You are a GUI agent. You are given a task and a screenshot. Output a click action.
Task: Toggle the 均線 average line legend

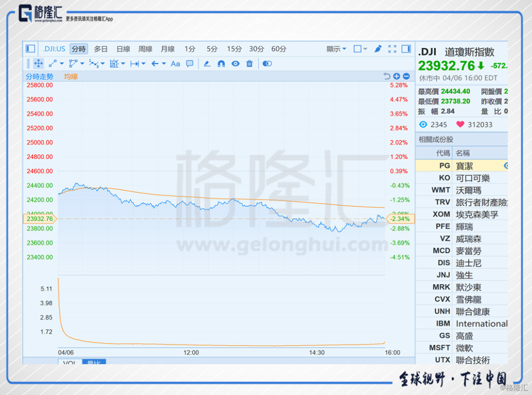point(71,76)
